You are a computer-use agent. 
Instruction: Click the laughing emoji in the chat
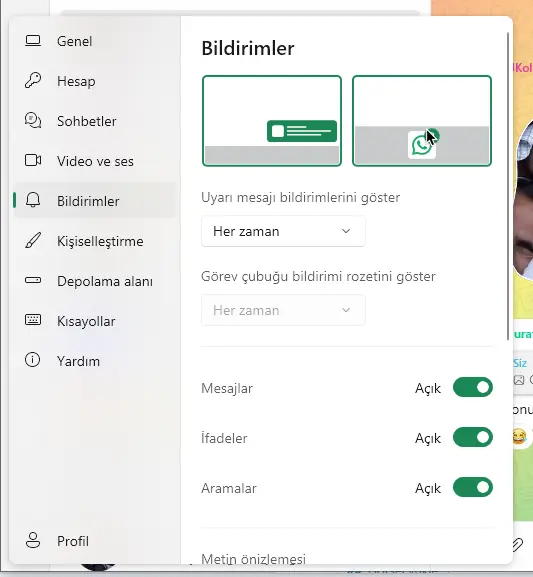[519, 437]
